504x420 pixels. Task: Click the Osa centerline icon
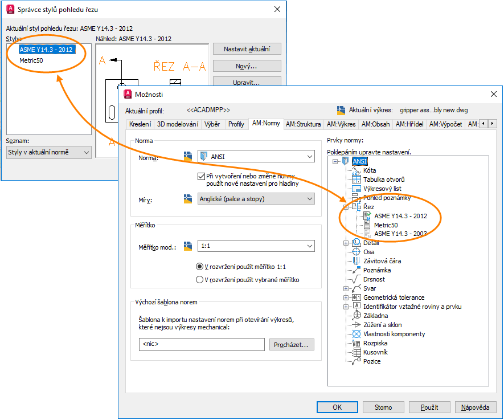356,252
